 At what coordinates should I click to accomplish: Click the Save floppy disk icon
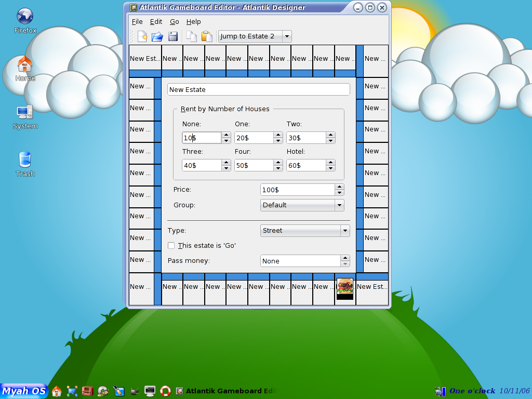pos(173,36)
